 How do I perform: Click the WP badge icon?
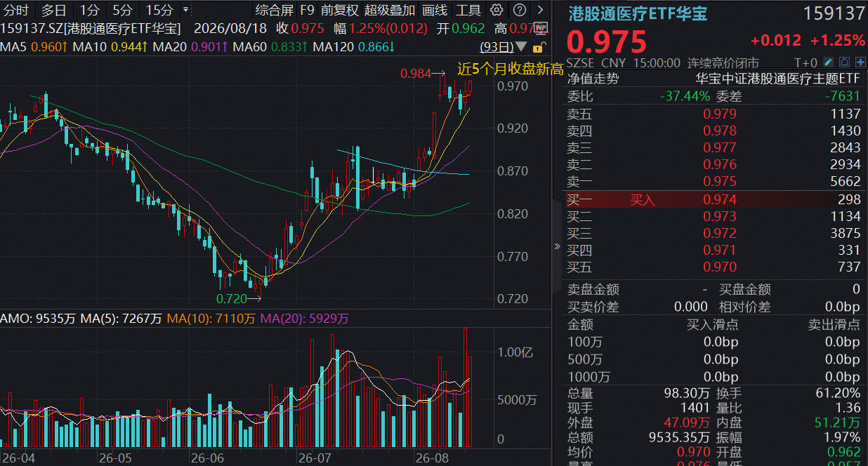point(540,29)
